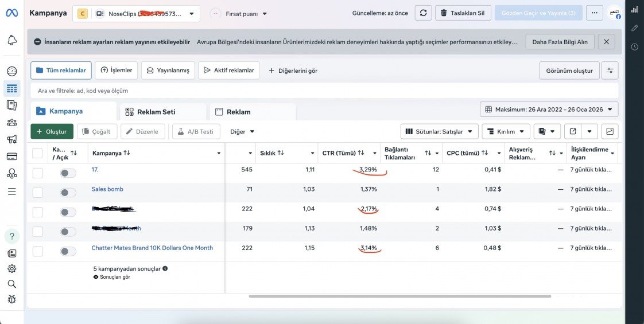Click the column filter settings icon
This screenshot has height=324, width=644.
tap(610, 71)
